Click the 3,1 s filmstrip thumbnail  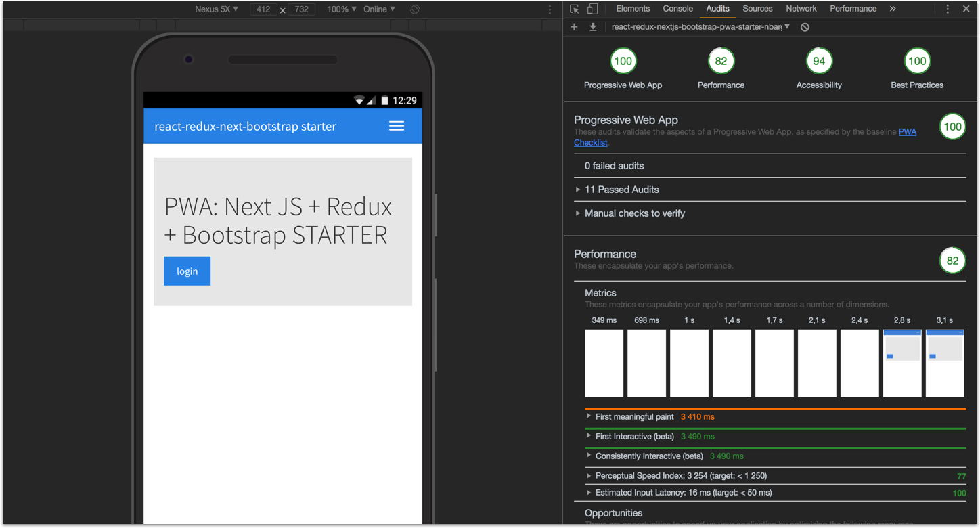click(945, 364)
